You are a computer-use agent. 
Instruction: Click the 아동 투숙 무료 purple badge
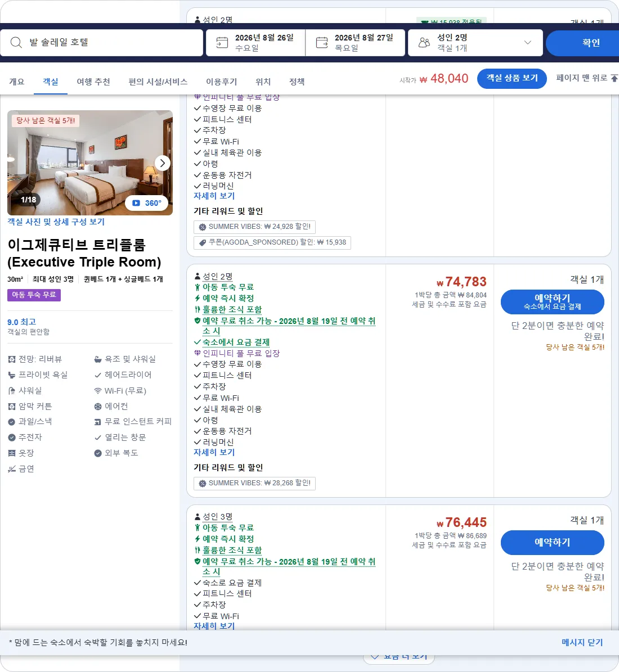34,295
